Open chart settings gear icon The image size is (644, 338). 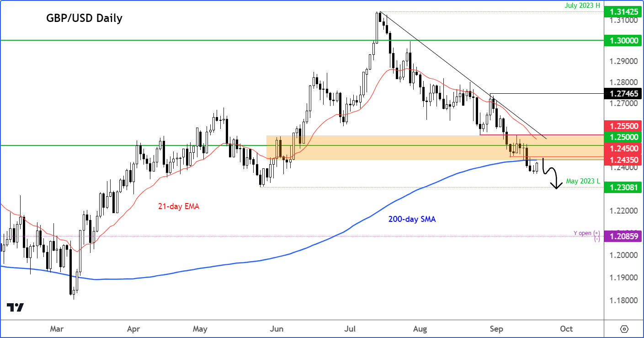pos(624,329)
